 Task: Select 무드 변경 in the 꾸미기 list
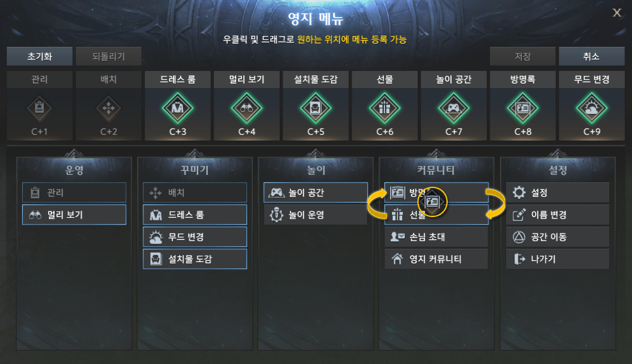195,237
